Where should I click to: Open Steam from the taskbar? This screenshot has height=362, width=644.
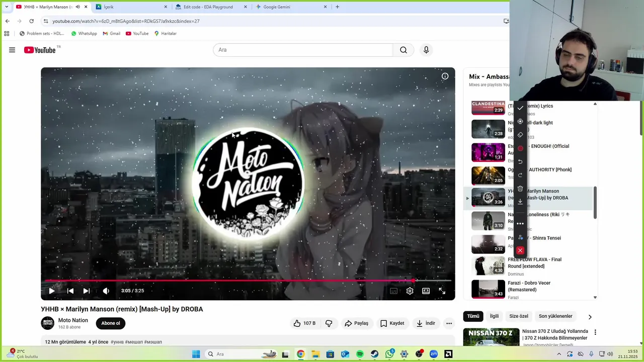coord(374,354)
